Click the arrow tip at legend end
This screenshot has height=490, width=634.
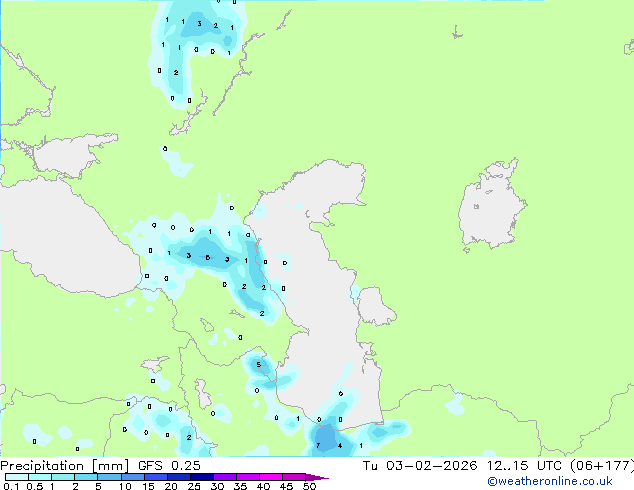click(x=317, y=477)
